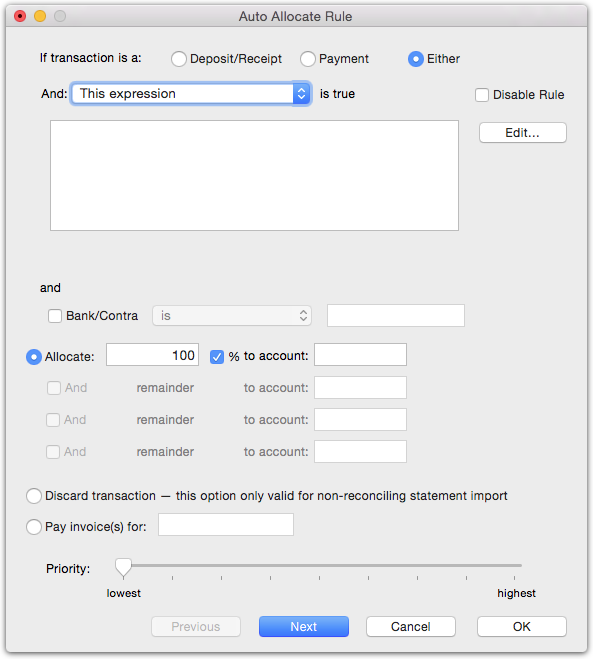Cancel the Auto Allocate Rule dialog
Image resolution: width=593 pixels, height=659 pixels.
click(411, 627)
